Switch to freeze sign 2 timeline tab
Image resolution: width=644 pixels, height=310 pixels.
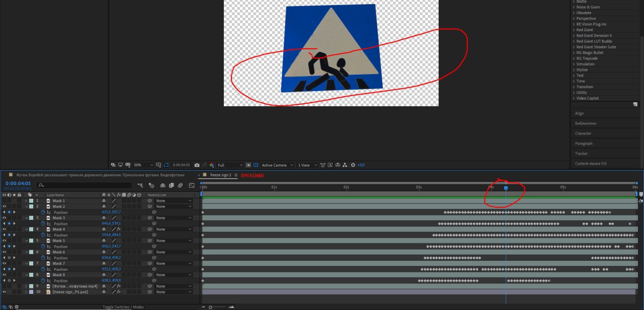[220, 175]
